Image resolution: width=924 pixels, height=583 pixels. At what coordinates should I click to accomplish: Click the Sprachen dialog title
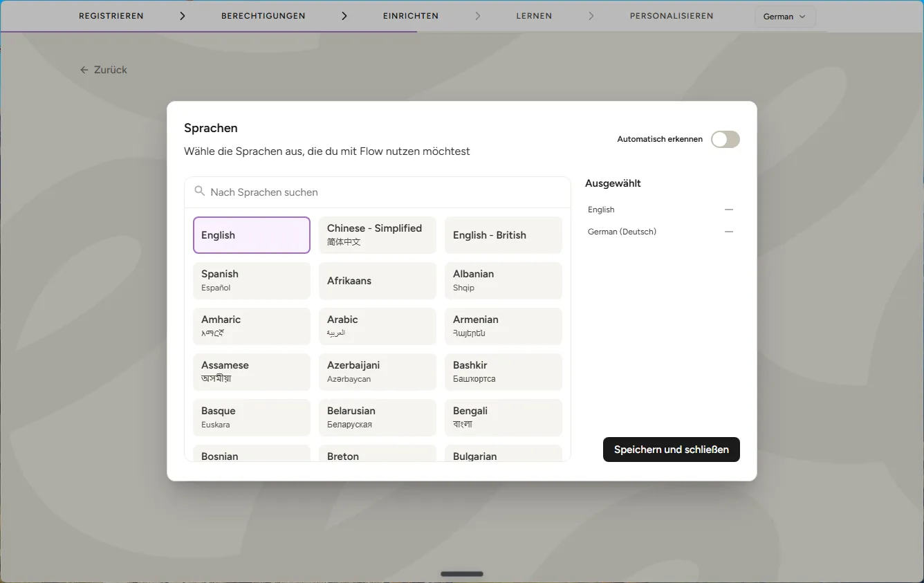tap(211, 128)
